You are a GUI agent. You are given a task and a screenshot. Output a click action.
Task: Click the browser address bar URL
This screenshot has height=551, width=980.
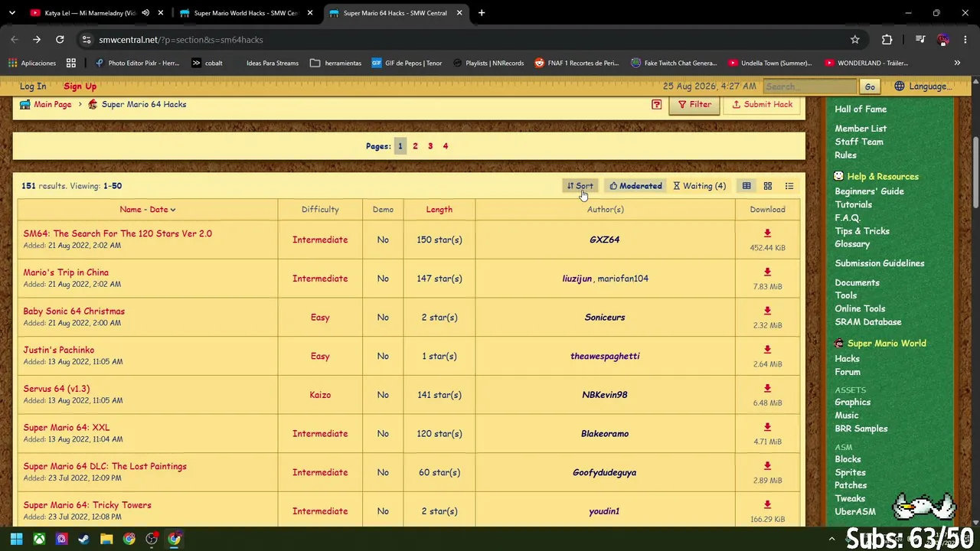coord(181,40)
